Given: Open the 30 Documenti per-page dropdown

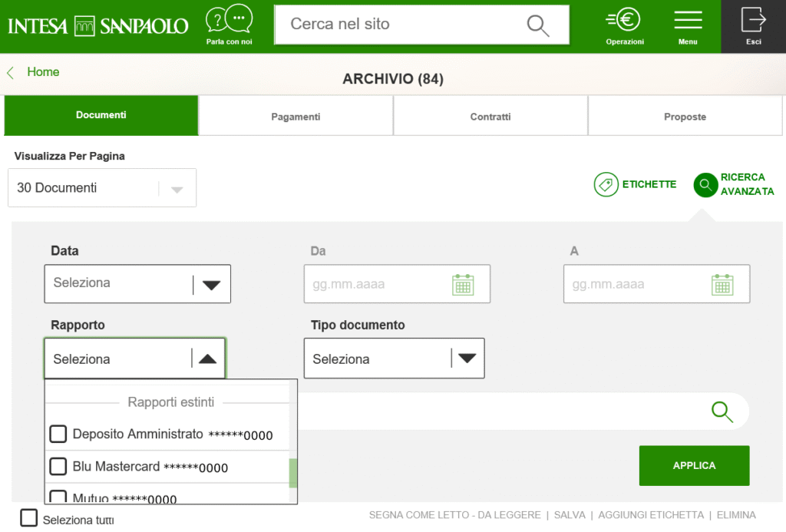Looking at the screenshot, I should click(101, 187).
